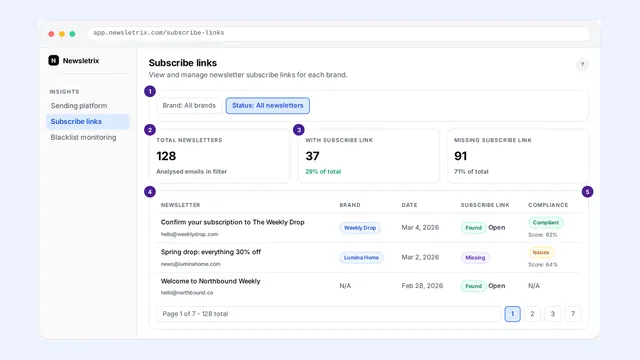This screenshot has width=640, height=360.
Task: Click the Brand column header
Action: [350, 205]
